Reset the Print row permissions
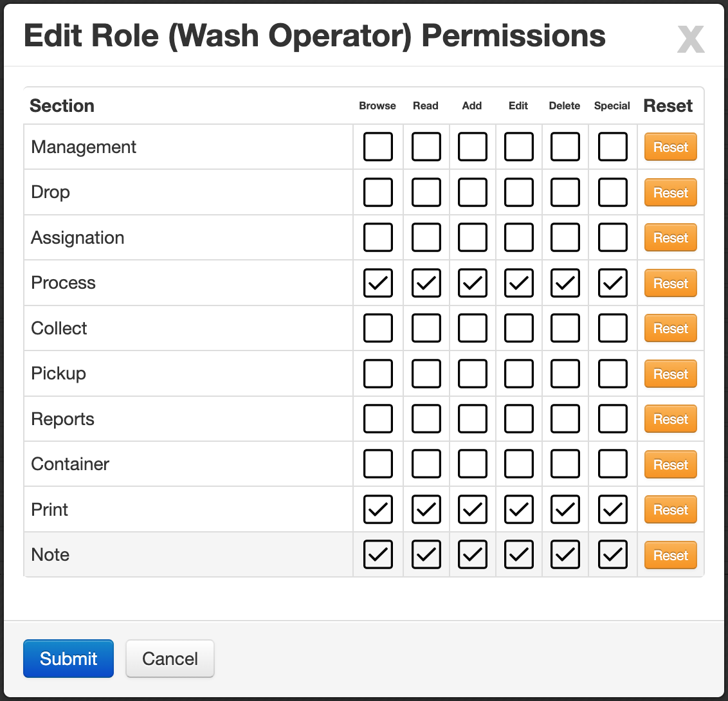This screenshot has width=728, height=701. coord(670,509)
